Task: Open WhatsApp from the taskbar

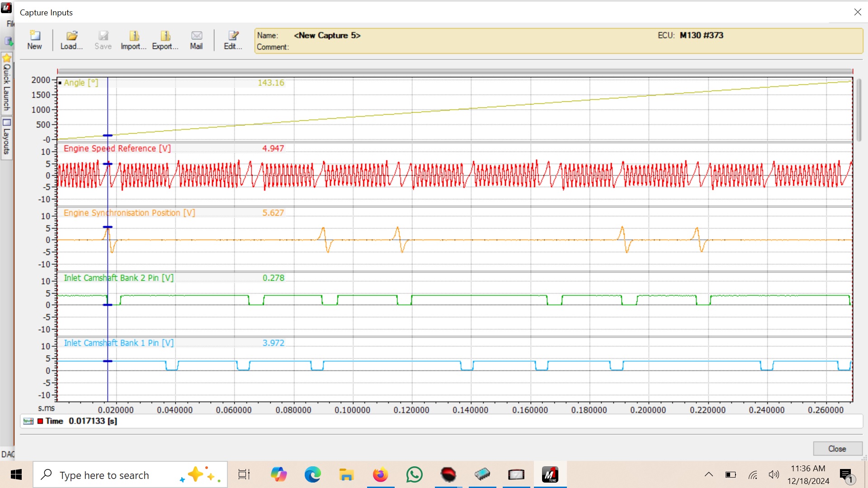Action: click(x=414, y=475)
